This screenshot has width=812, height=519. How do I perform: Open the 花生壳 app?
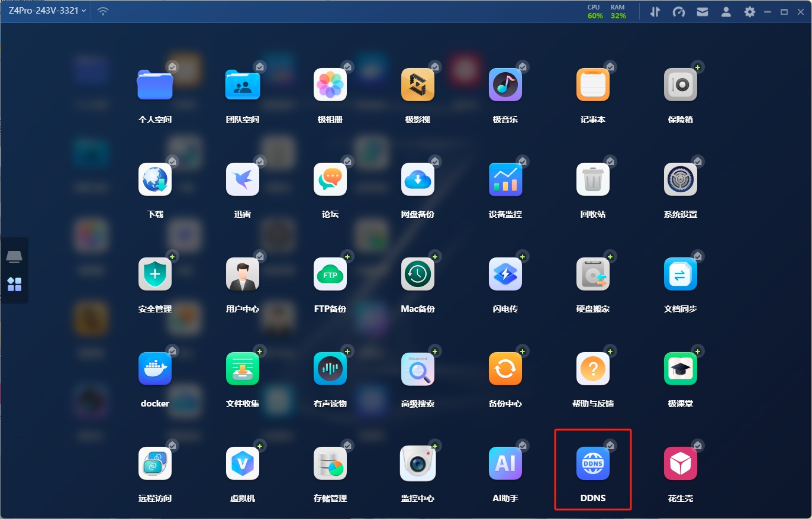[x=681, y=463]
